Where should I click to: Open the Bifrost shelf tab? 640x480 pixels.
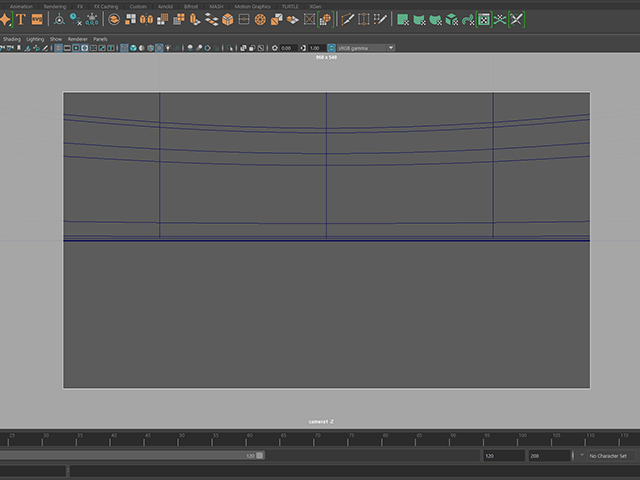pos(191,7)
